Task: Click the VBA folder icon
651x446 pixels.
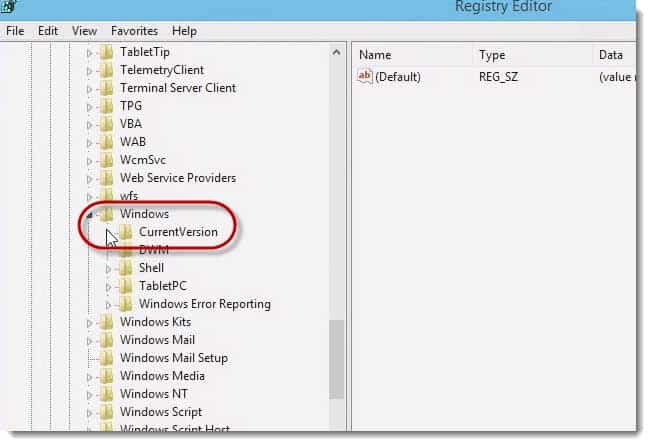Action: click(107, 124)
